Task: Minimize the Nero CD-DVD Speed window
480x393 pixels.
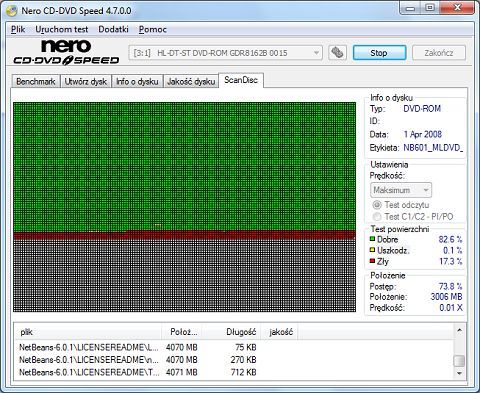Action: click(410, 8)
